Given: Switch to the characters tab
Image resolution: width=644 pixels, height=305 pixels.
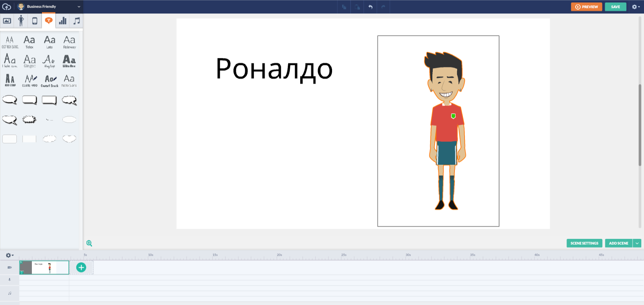Looking at the screenshot, I should pyautogui.click(x=21, y=21).
